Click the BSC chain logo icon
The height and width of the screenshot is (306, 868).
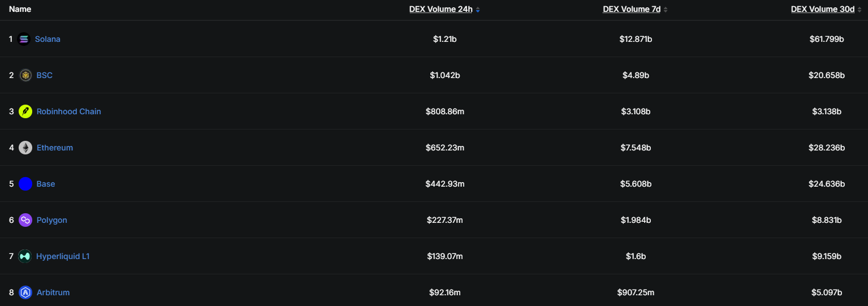pos(25,75)
